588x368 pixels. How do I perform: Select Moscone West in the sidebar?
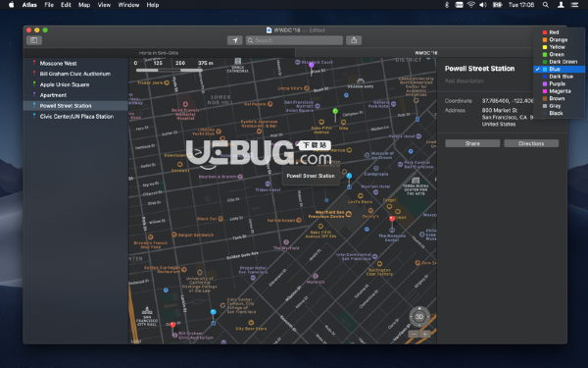pos(75,63)
